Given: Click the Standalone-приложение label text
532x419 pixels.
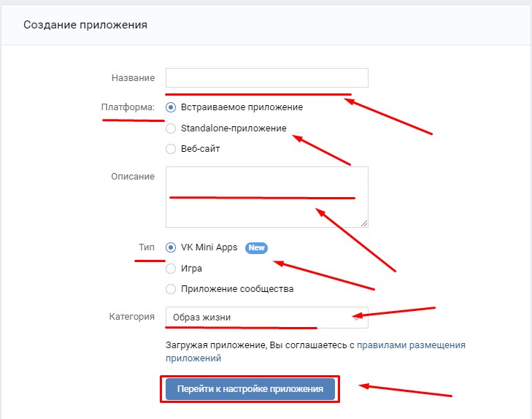Looking at the screenshot, I should [234, 128].
